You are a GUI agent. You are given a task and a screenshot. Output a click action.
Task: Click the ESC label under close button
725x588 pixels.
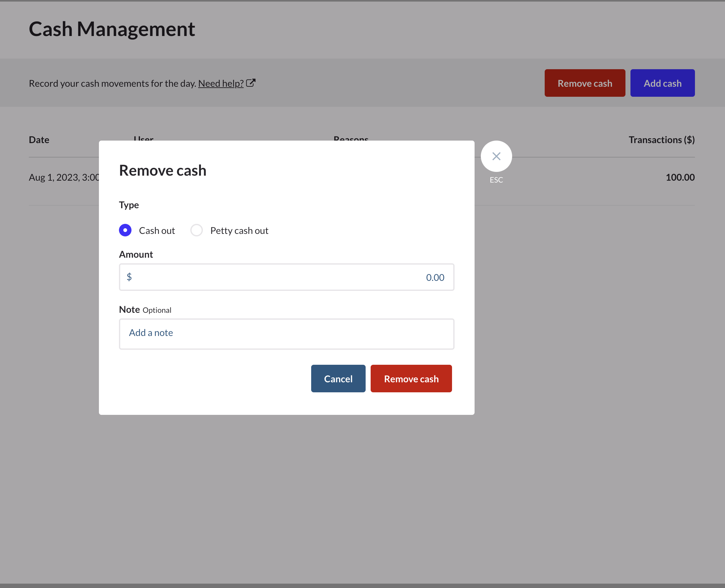coord(496,180)
